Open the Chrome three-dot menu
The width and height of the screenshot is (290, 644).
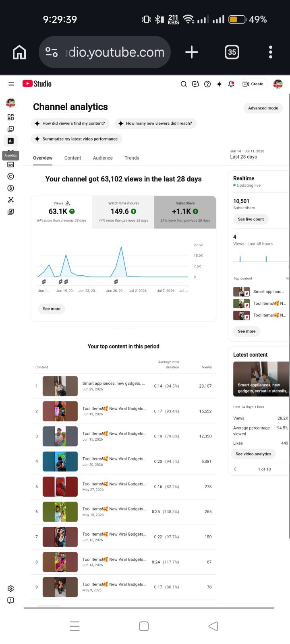(x=271, y=52)
